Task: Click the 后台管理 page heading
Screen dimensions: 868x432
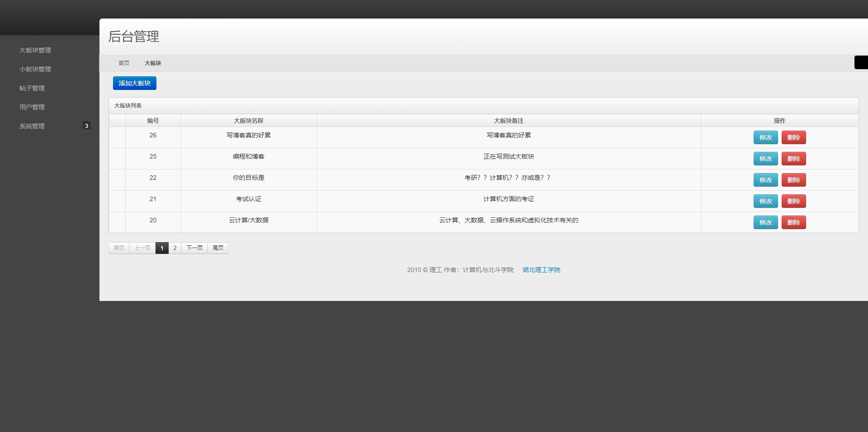Action: [x=134, y=36]
